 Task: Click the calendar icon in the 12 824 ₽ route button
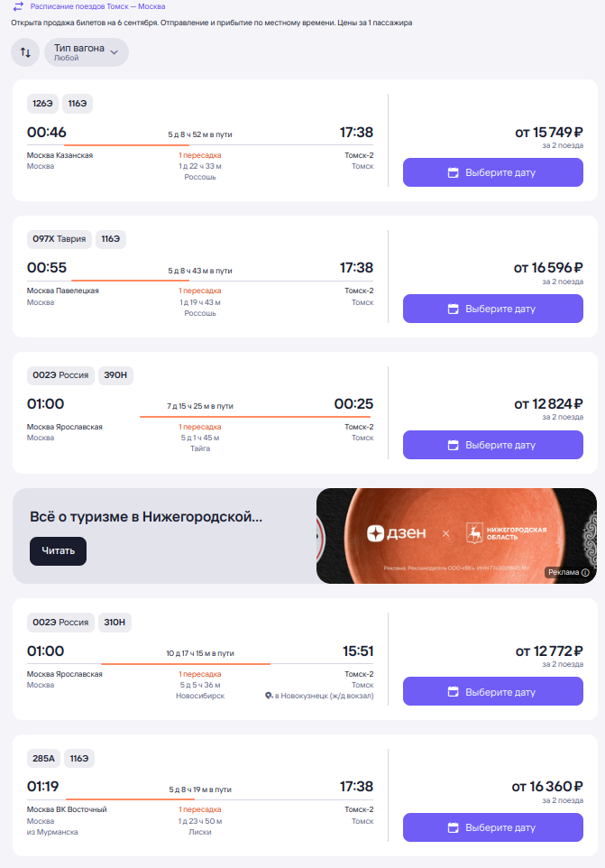click(x=453, y=445)
